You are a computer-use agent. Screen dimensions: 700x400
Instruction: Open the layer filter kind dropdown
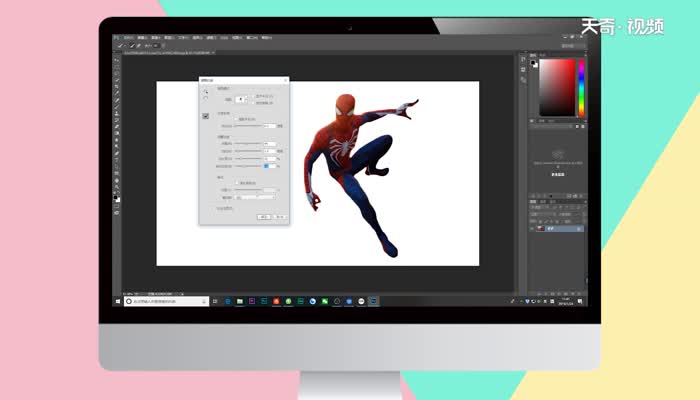pyautogui.click(x=540, y=208)
